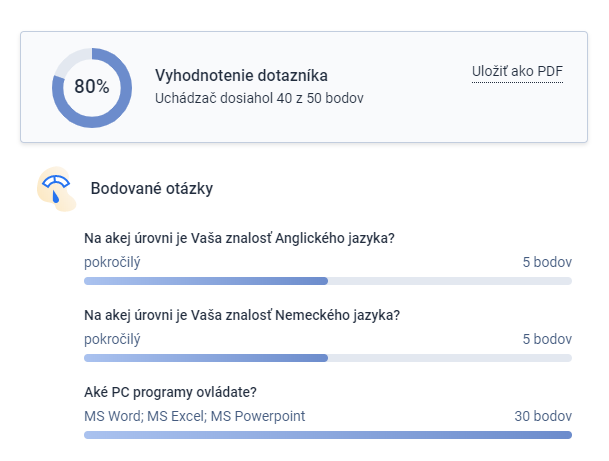Open the Uložiť ako PDF link
This screenshot has height=461, width=609.
(517, 72)
